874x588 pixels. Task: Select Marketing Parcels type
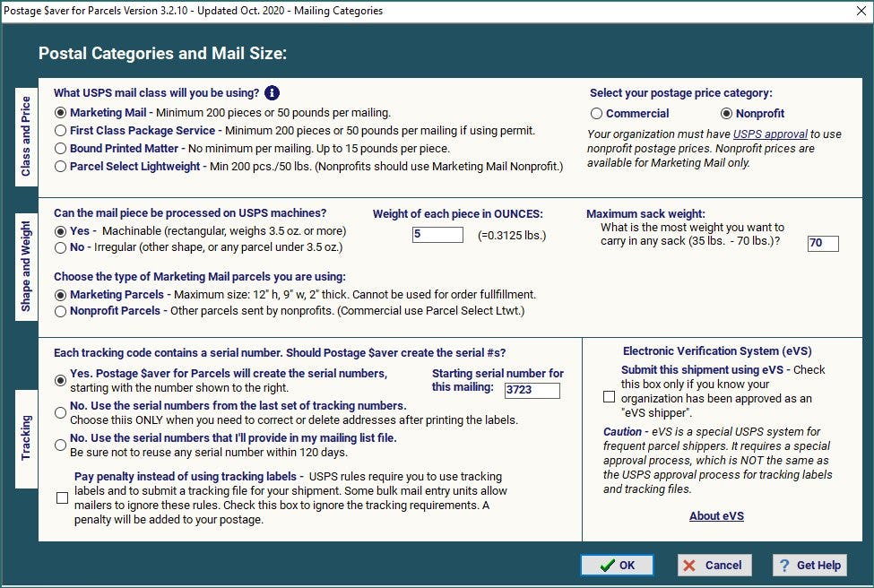click(60, 295)
